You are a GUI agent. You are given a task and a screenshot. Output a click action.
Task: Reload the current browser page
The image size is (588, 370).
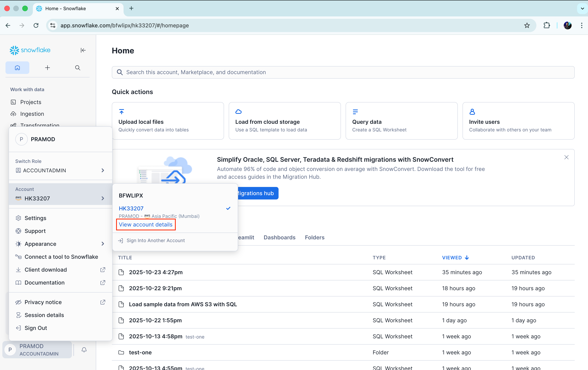coord(36,25)
